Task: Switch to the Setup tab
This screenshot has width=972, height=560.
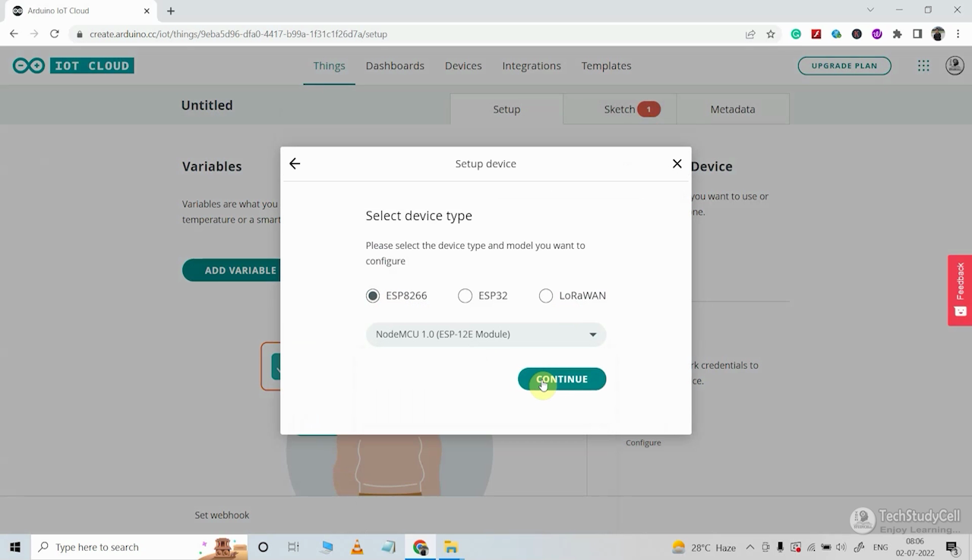Action: [x=507, y=109]
